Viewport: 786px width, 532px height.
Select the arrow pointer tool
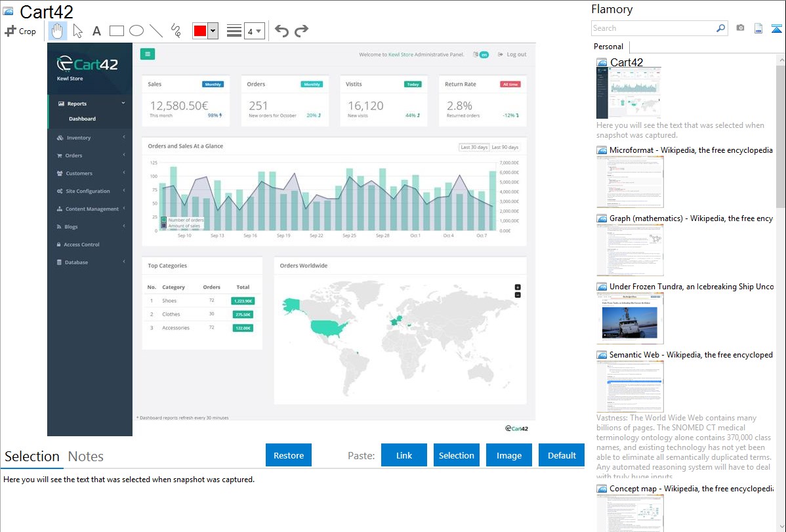tap(77, 31)
